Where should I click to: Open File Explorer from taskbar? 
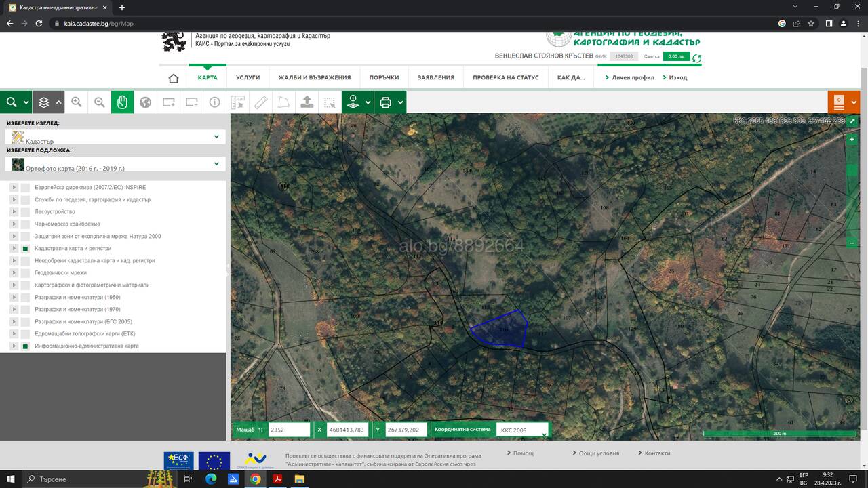pos(299,479)
